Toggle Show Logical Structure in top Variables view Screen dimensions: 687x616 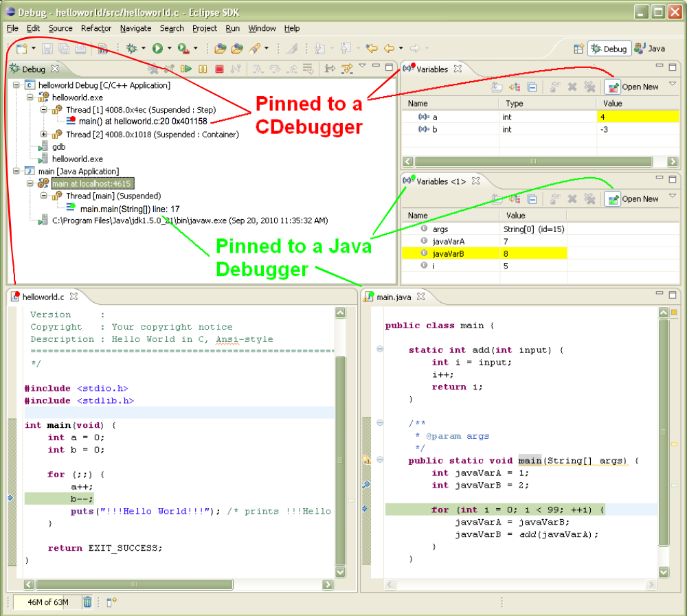(x=515, y=87)
